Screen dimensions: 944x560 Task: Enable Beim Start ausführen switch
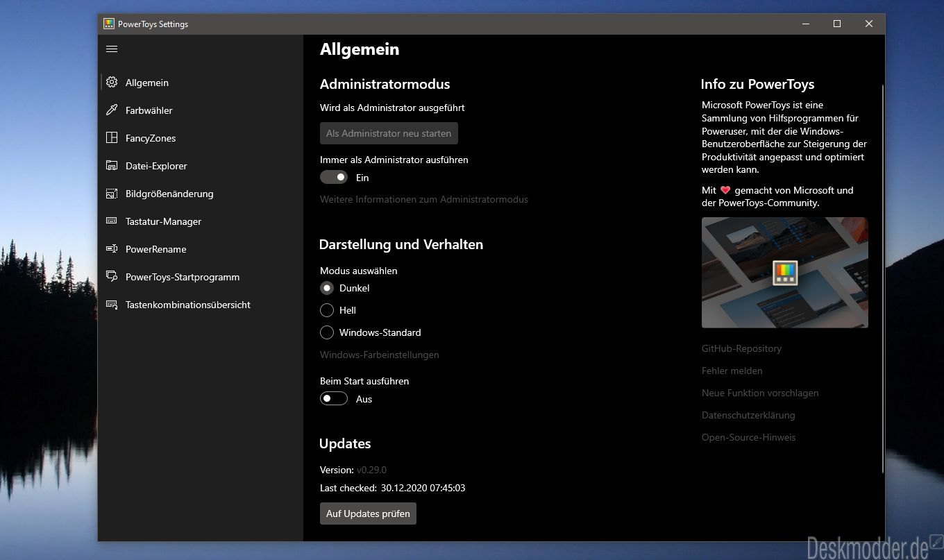point(334,399)
